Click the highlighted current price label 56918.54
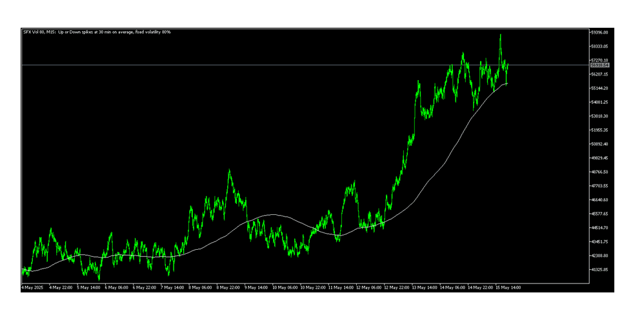Image resolution: width=644 pixels, height=326 pixels. [600, 65]
